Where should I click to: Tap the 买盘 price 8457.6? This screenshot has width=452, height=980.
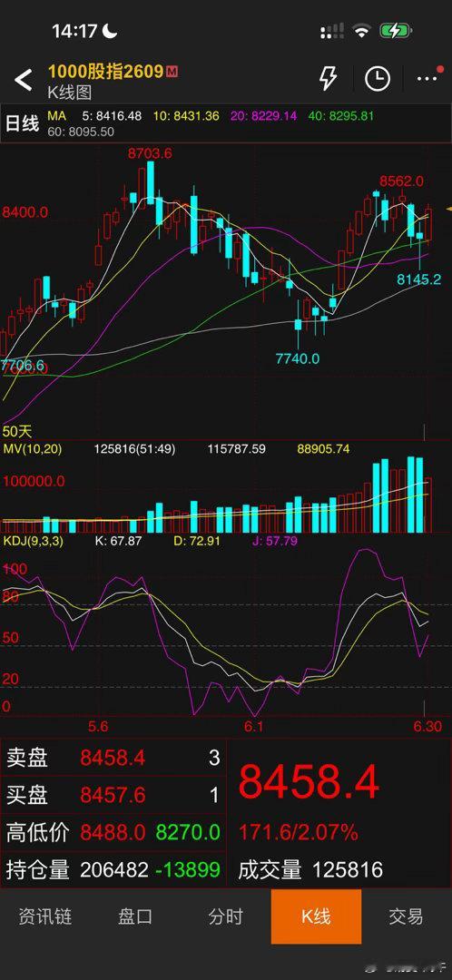pyautogui.click(x=113, y=795)
